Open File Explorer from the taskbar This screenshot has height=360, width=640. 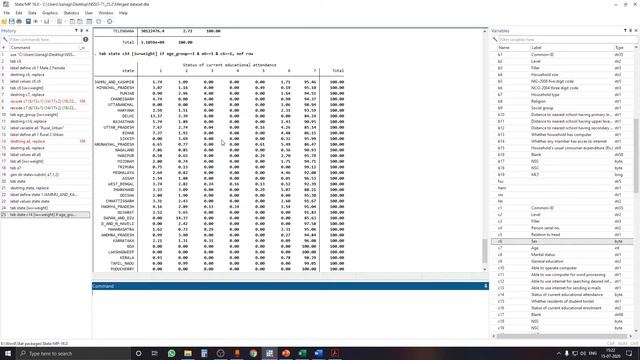point(188,353)
